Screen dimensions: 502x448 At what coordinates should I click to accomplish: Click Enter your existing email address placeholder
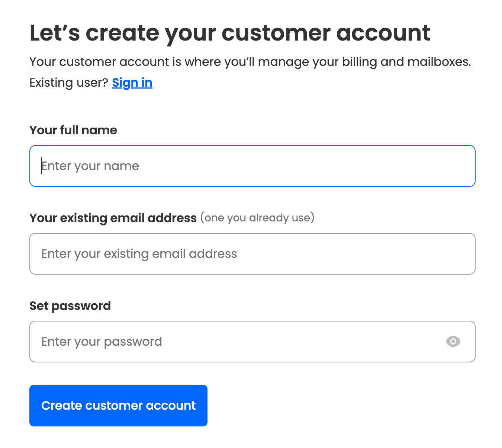[x=139, y=254]
